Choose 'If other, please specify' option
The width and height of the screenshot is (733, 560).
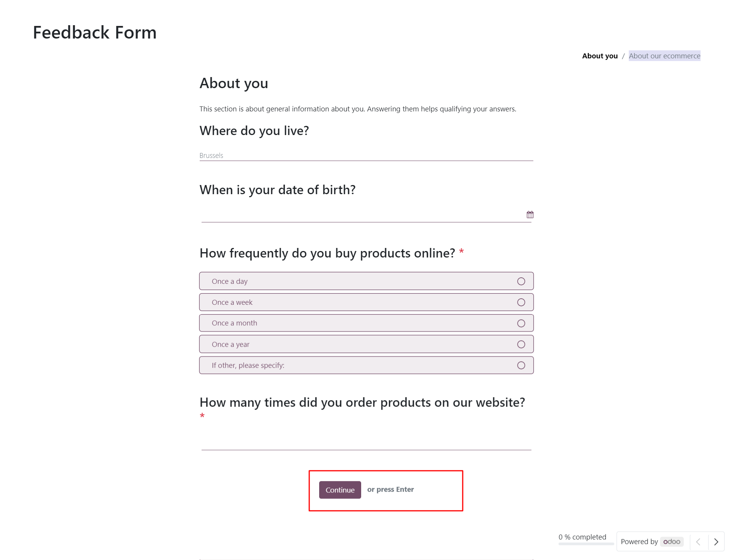[366, 365]
